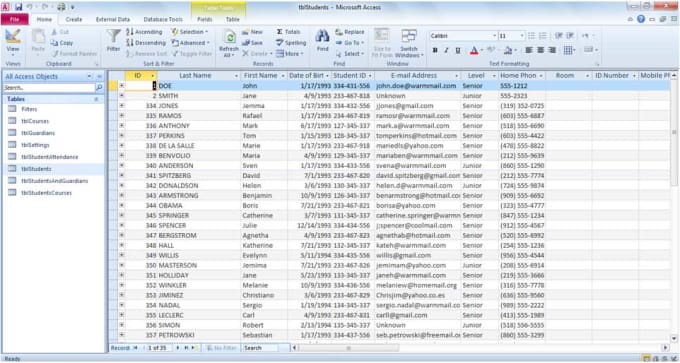Switch to Table tab
Screen dimensions: 680x363
coord(232,20)
